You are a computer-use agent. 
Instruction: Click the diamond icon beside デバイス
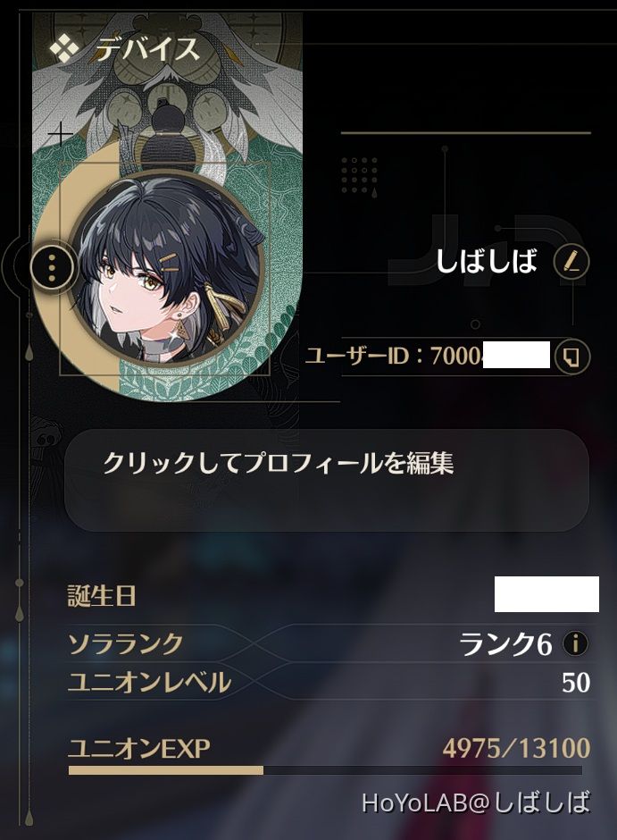(x=64, y=49)
